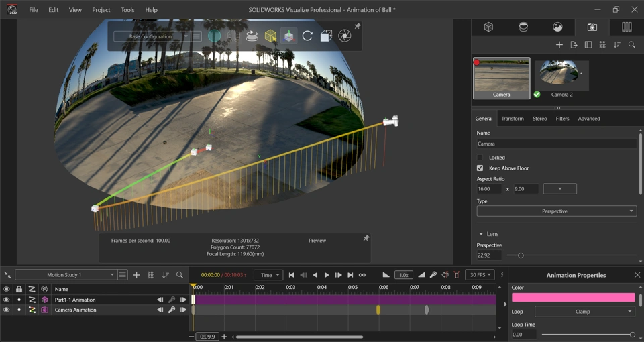
Task: Uncheck Keep Above Floor
Action: tap(480, 168)
